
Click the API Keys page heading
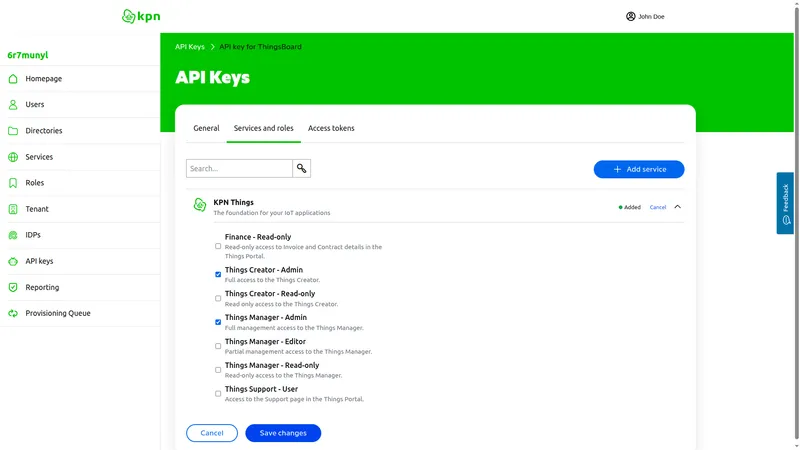tap(212, 78)
